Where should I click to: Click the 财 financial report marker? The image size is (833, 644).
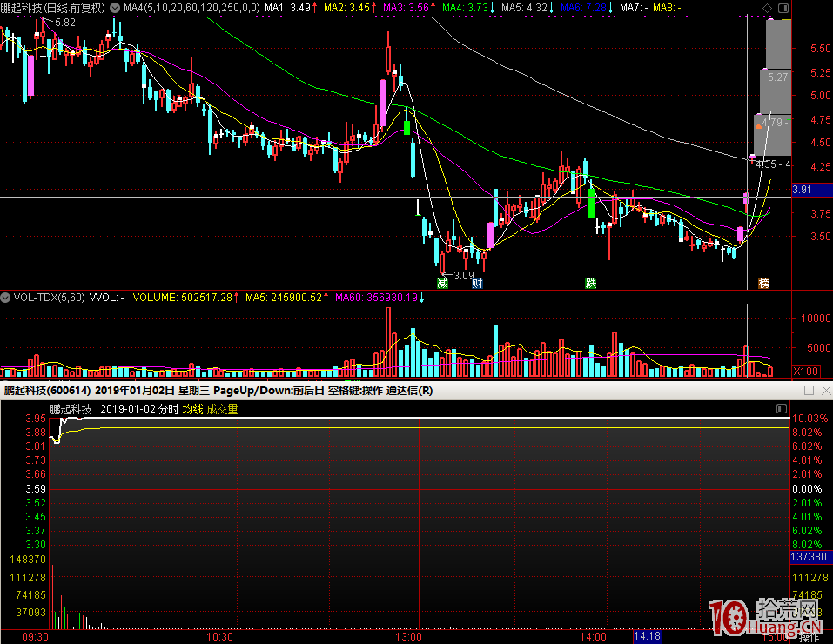477,283
